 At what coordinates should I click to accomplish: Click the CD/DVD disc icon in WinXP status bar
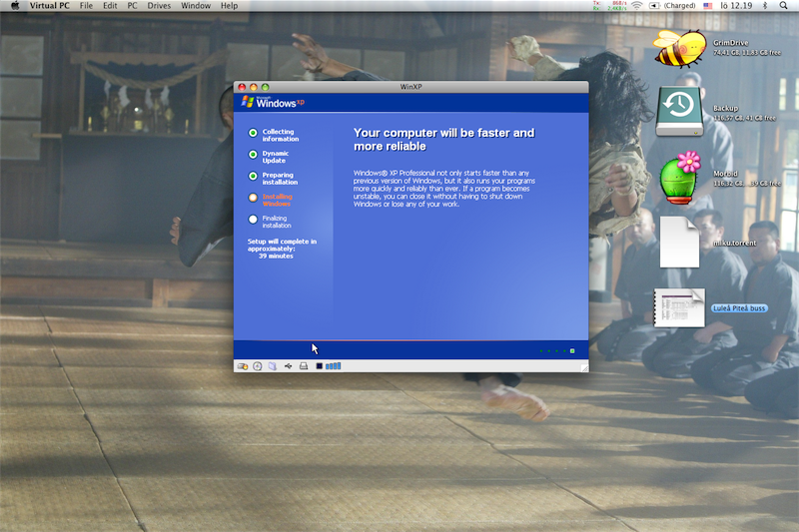tap(258, 366)
